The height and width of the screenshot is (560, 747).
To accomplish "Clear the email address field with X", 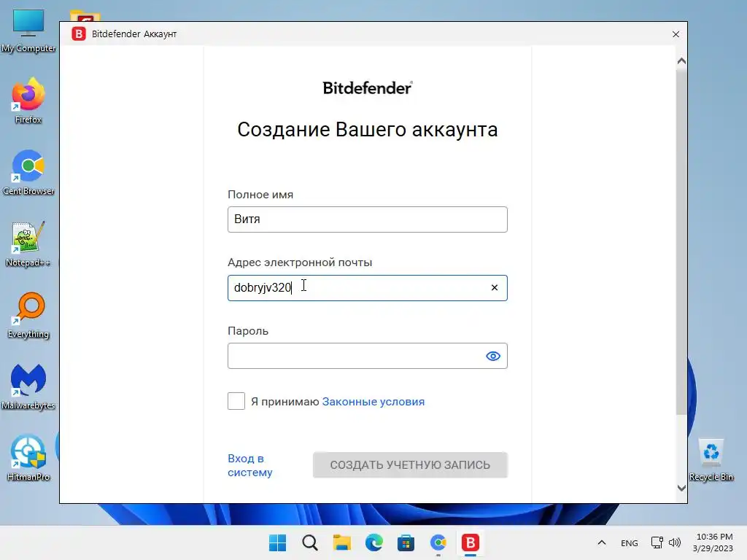I will tap(494, 287).
